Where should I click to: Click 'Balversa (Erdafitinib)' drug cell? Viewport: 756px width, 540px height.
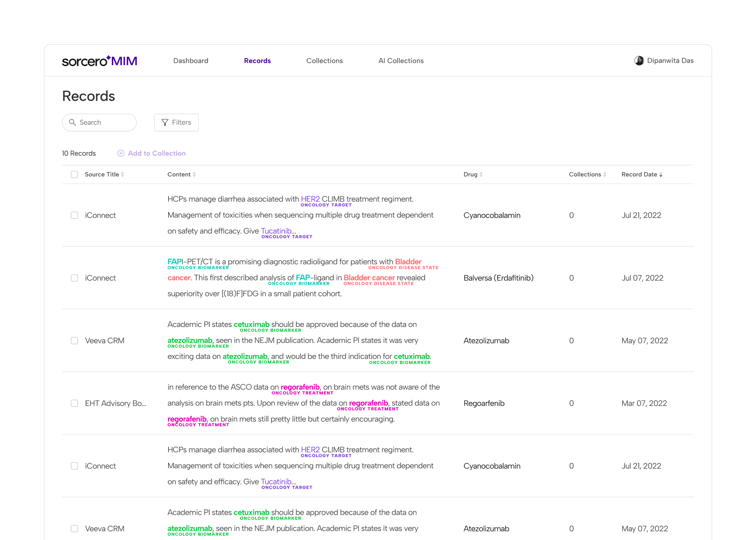pos(498,278)
